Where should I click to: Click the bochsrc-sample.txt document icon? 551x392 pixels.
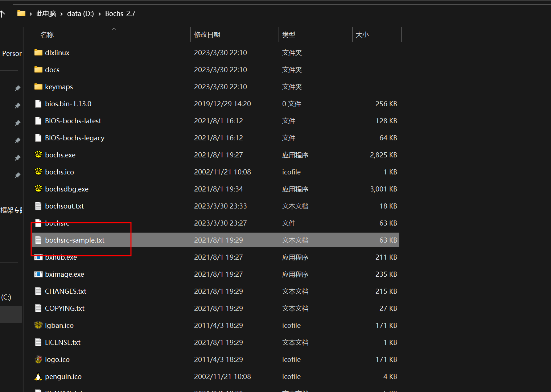click(38, 240)
